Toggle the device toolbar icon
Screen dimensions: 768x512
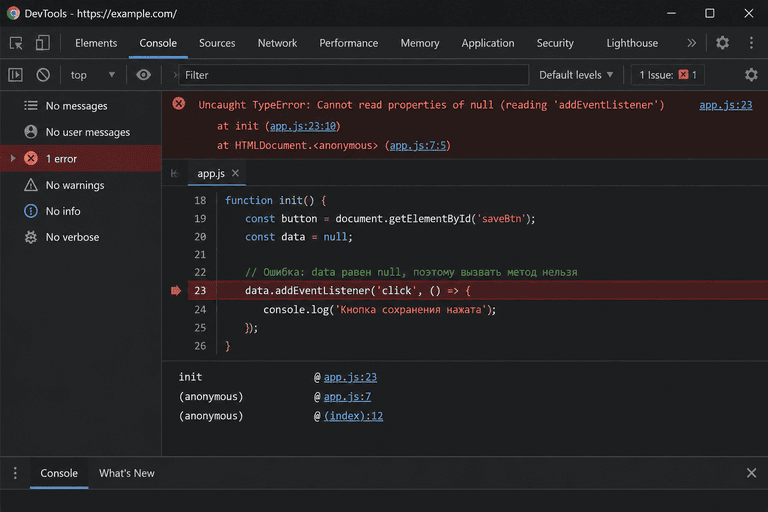[x=43, y=43]
